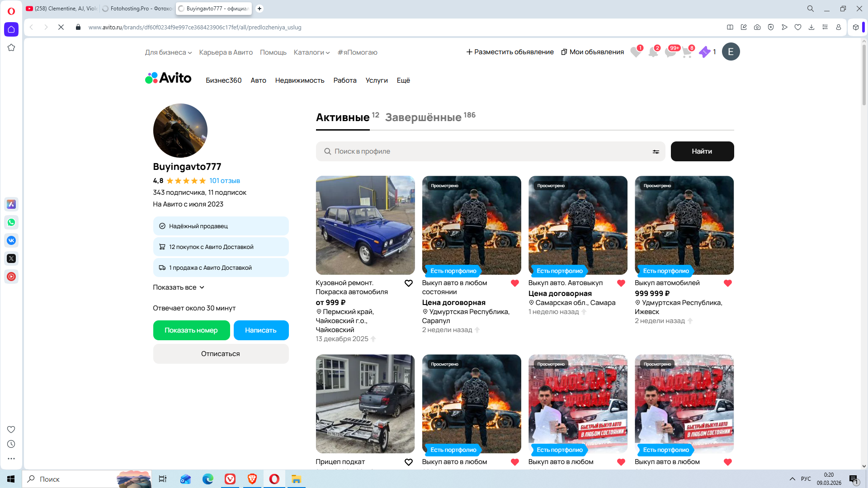Add Кузовной ремонт listing to favorites
Screen dimensions: 868x488
tap(408, 283)
